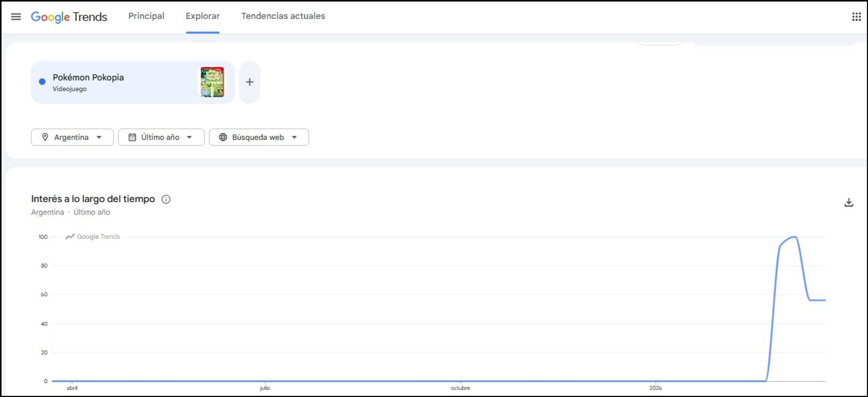
Task: Open the Tendencias actuales tab
Action: point(283,16)
